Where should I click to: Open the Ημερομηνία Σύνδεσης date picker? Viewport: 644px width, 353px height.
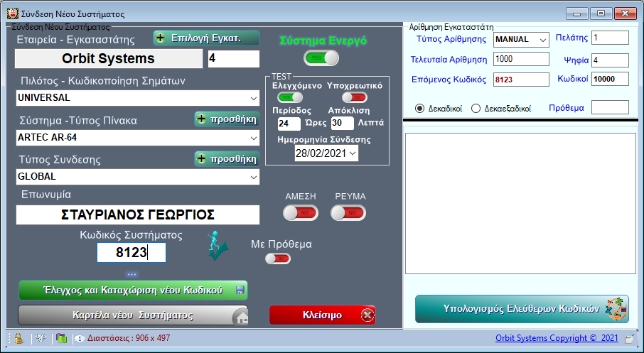pyautogui.click(x=353, y=153)
